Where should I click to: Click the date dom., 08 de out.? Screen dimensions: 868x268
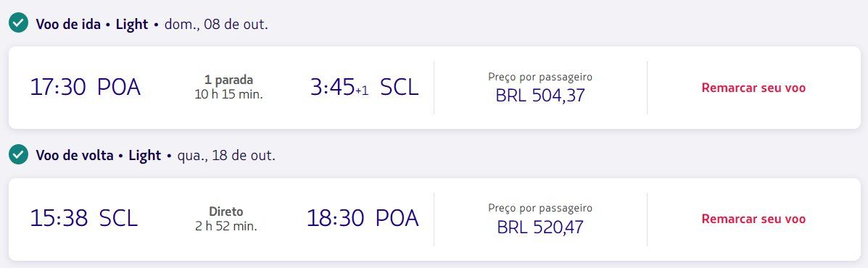(216, 25)
